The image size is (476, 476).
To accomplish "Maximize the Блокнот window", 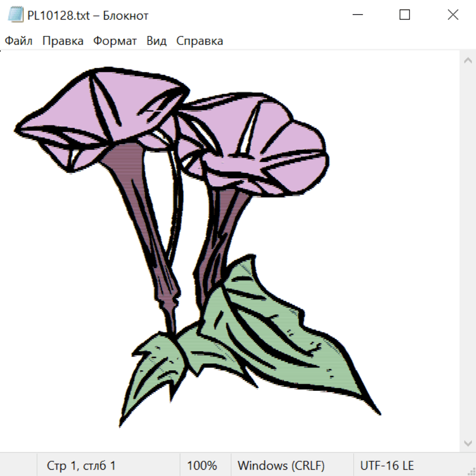I will click(405, 15).
